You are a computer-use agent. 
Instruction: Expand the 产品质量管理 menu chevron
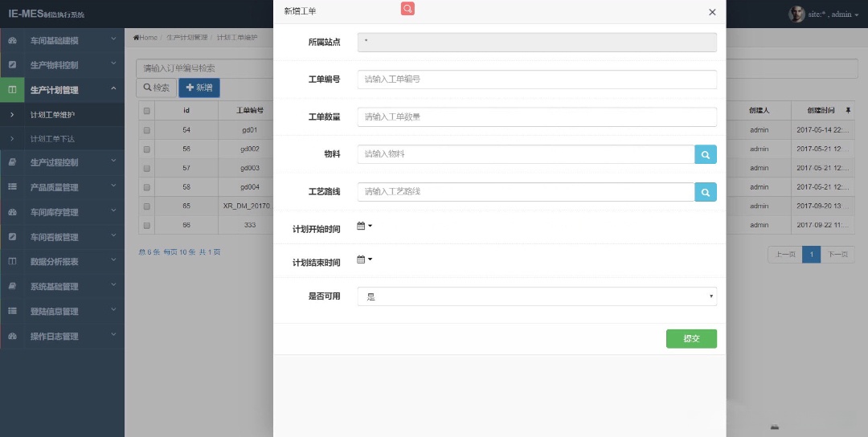[x=113, y=186]
